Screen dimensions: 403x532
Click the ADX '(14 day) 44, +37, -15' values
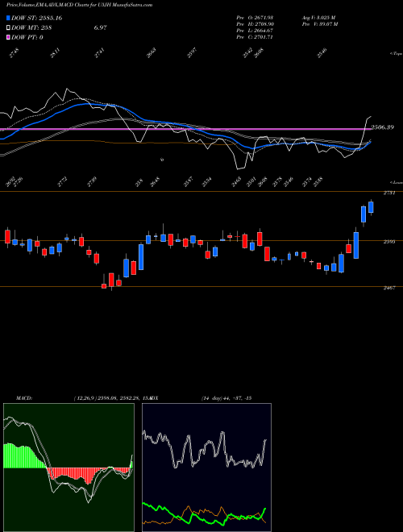click(226, 397)
